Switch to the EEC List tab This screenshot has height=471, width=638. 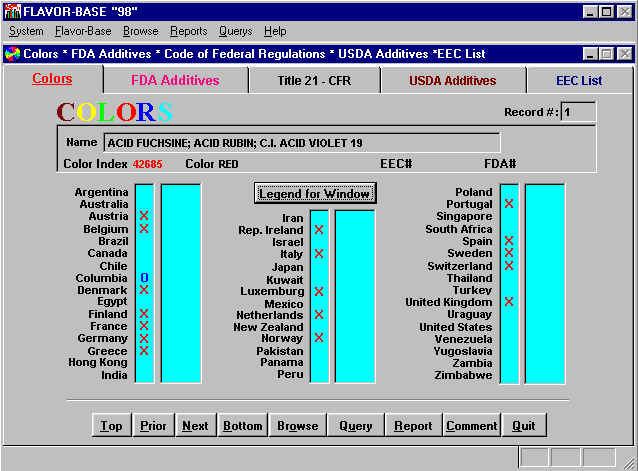pyautogui.click(x=579, y=81)
